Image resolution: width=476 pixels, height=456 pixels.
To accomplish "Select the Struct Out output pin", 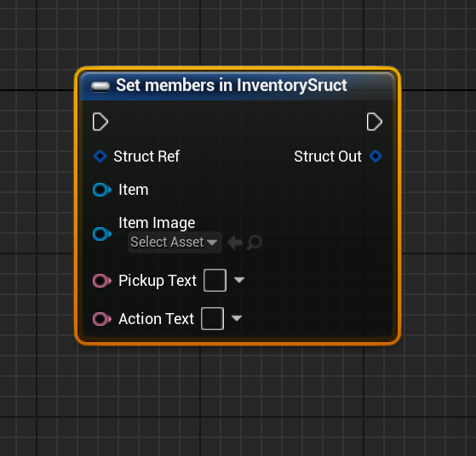I will [x=376, y=157].
